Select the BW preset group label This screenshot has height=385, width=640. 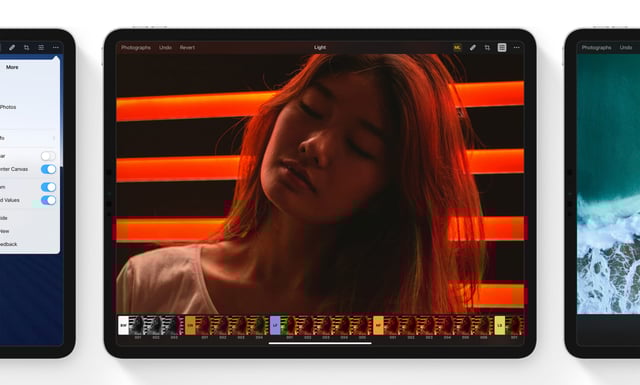(123, 325)
